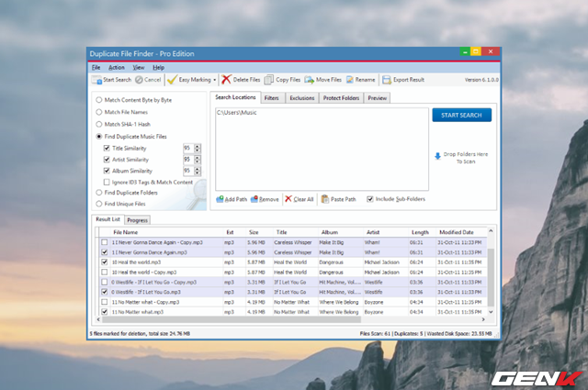Sort results by Title column header
The image size is (588, 390).
tap(295, 232)
